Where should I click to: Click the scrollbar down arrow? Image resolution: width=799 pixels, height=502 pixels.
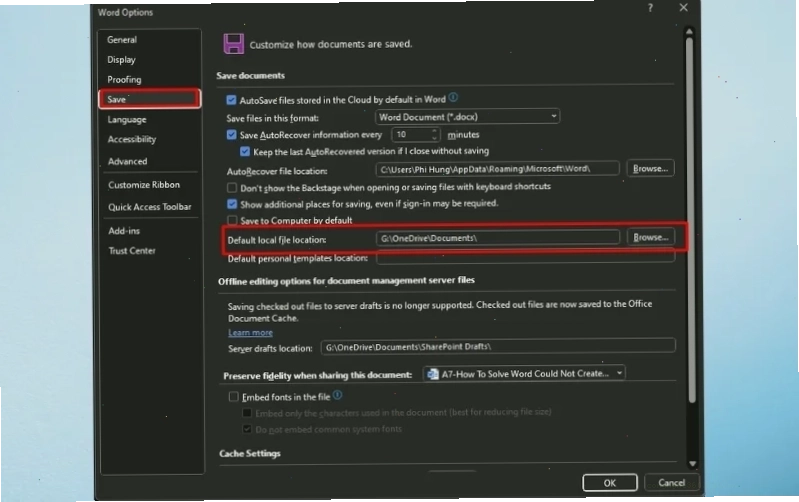[x=692, y=463]
